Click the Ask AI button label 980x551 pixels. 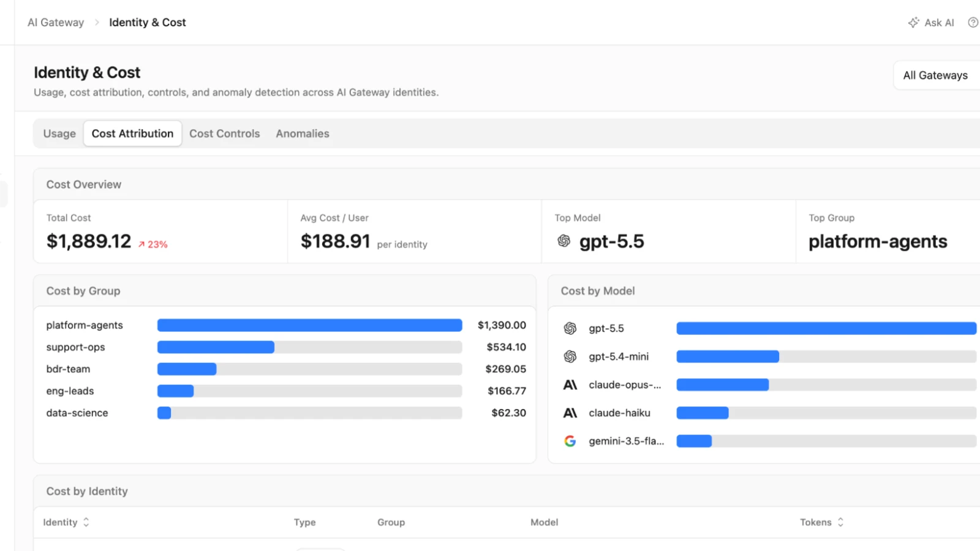939,23
